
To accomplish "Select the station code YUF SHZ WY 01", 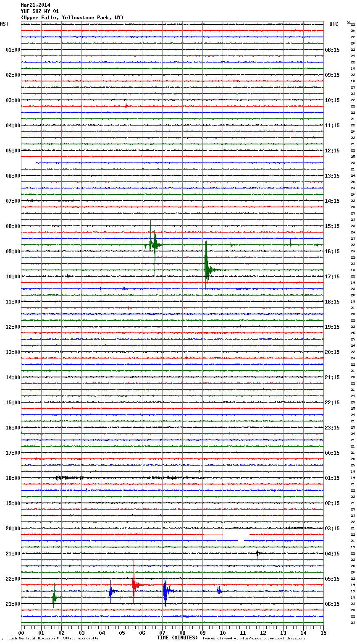I will (x=40, y=11).
